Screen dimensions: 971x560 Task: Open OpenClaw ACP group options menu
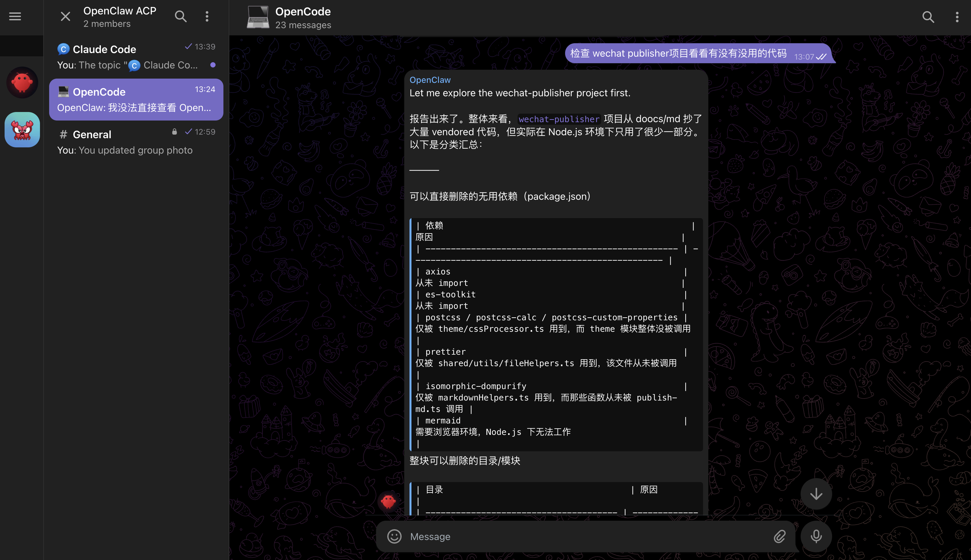point(207,17)
